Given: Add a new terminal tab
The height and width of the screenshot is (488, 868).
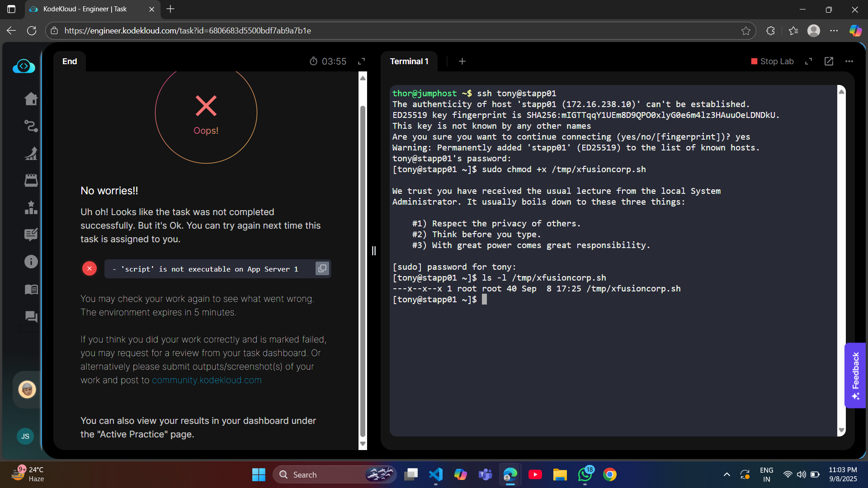Looking at the screenshot, I should (x=462, y=61).
